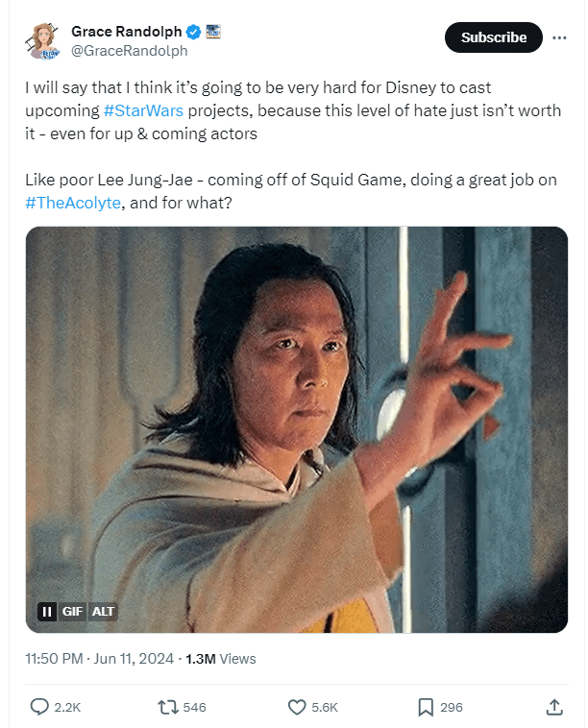Click the Grace Randolph display name

(126, 31)
